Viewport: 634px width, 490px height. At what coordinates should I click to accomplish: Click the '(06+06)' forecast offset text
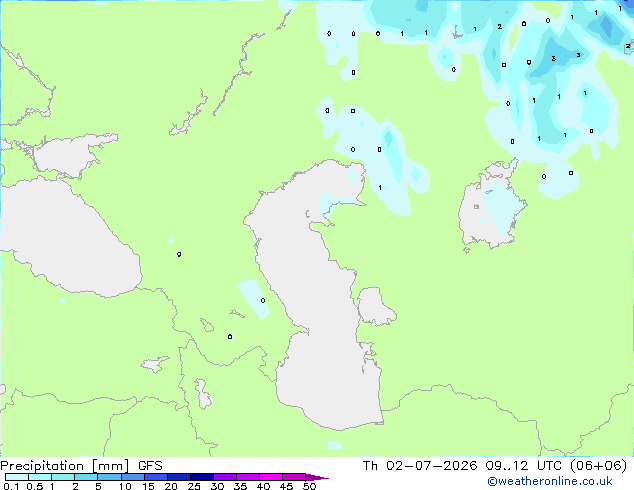[x=598, y=466]
